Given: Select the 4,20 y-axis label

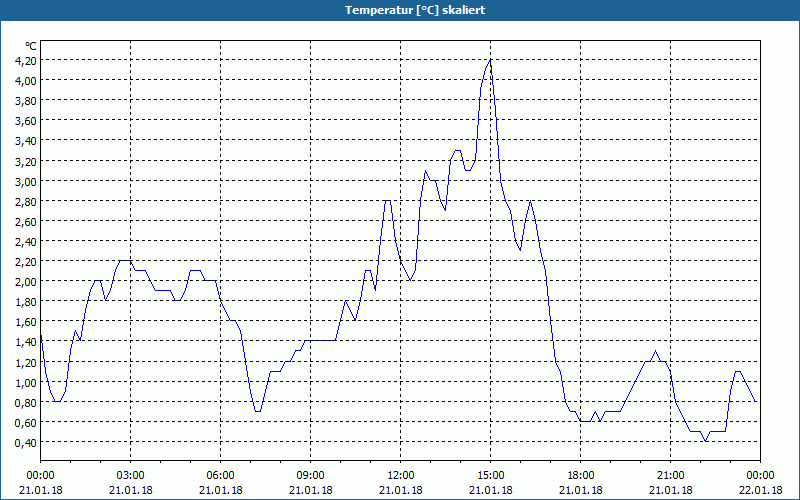Looking at the screenshot, I should (26, 61).
